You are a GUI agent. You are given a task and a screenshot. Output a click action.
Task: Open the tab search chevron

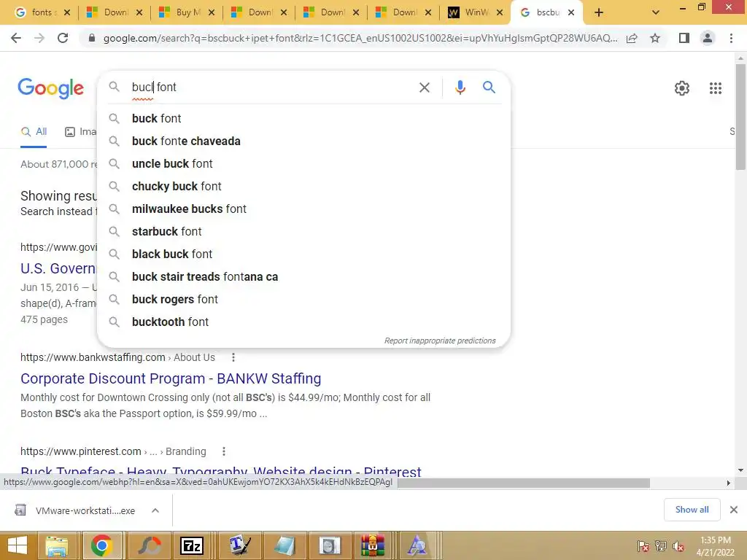pos(656,13)
